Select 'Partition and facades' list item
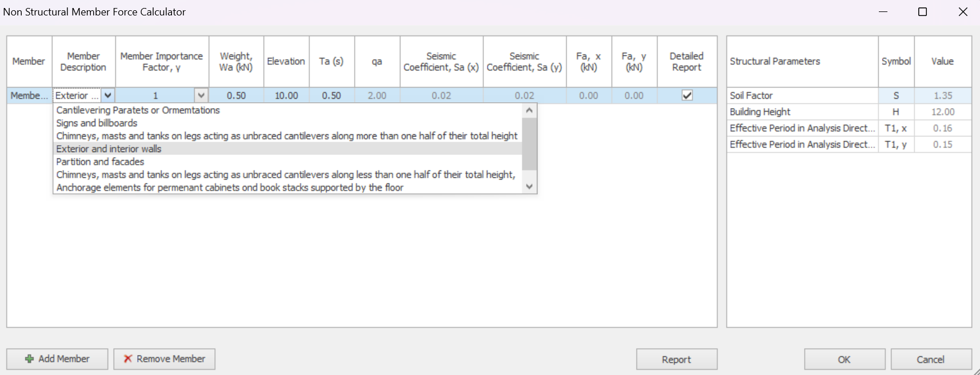The width and height of the screenshot is (980, 375). click(x=100, y=162)
